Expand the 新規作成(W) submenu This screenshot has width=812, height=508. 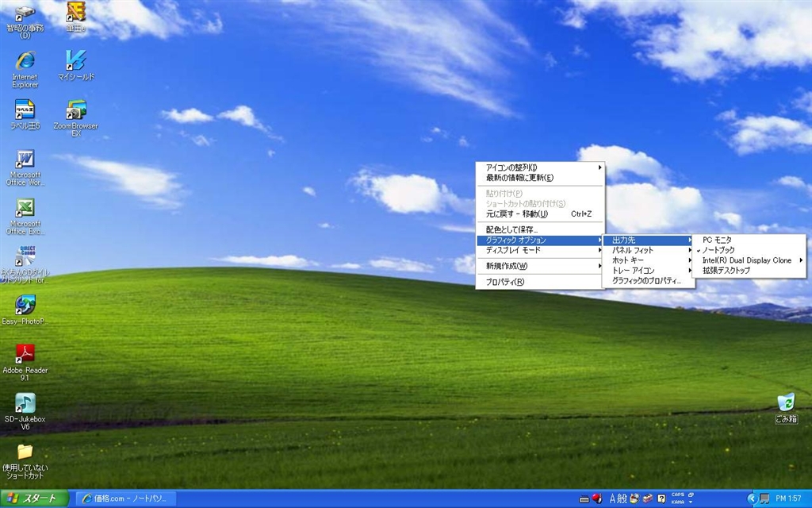(x=540, y=266)
